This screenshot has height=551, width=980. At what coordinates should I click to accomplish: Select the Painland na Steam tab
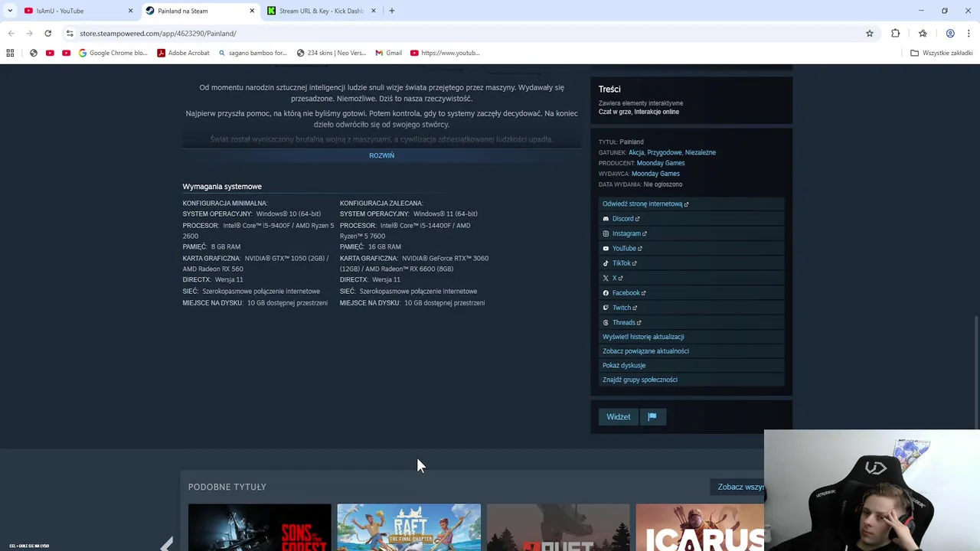[200, 11]
